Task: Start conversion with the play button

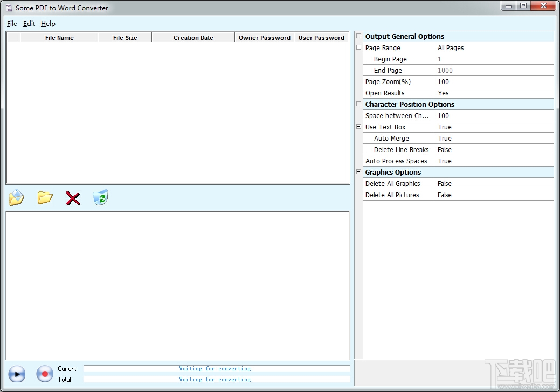Action: tap(17, 374)
